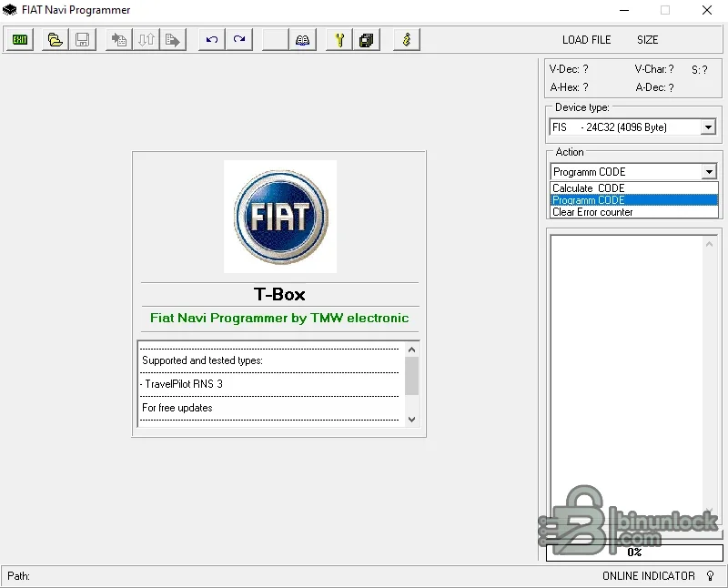Click the undo arrow icon
Viewport: 728px width, 588px height.
(212, 39)
